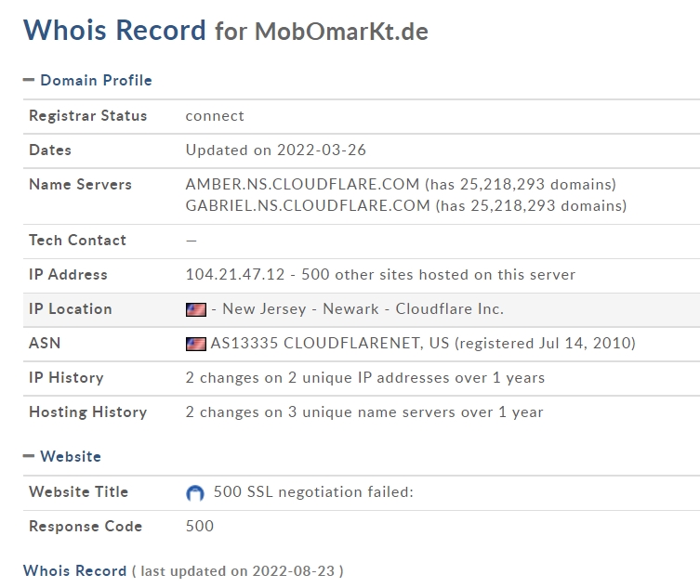700x588 pixels.
Task: Select the Updated on 2022-03-26 date text
Action: point(275,150)
